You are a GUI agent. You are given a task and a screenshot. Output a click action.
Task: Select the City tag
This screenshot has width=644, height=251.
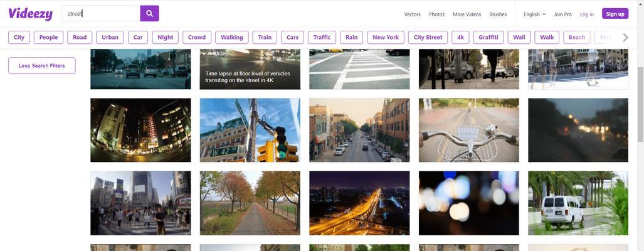point(19,38)
